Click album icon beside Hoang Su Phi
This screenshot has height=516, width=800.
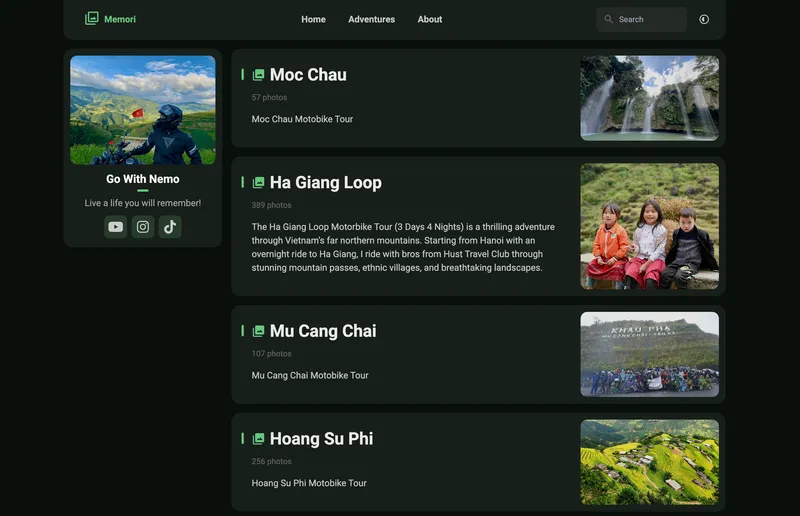[259, 439]
